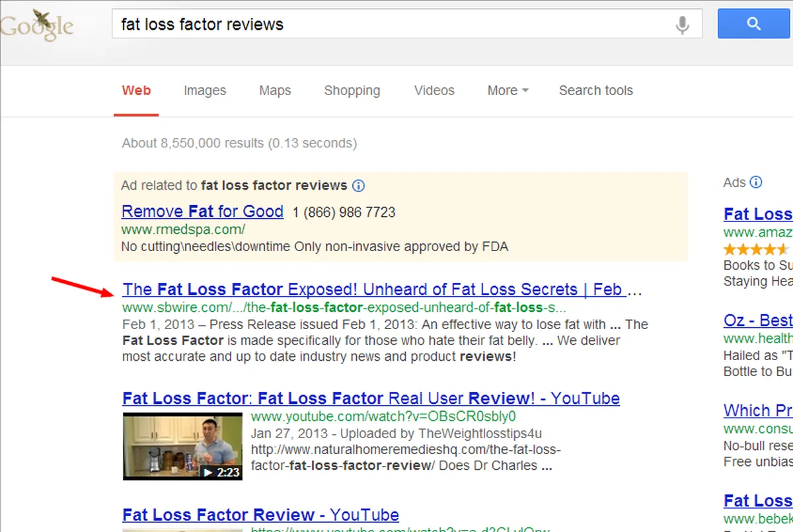Click the bottom 'Fat Loss' sidebar ad link
Image resolution: width=793 pixels, height=532 pixels.
[758, 501]
